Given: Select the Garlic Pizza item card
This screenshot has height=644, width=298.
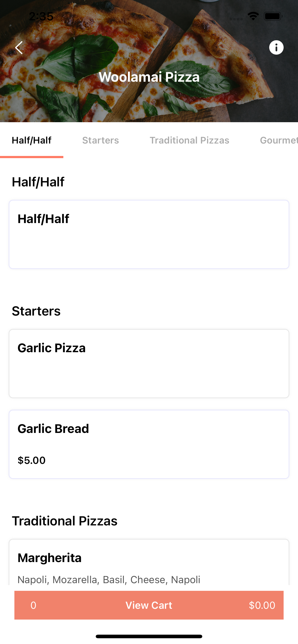Looking at the screenshot, I should (x=149, y=363).
